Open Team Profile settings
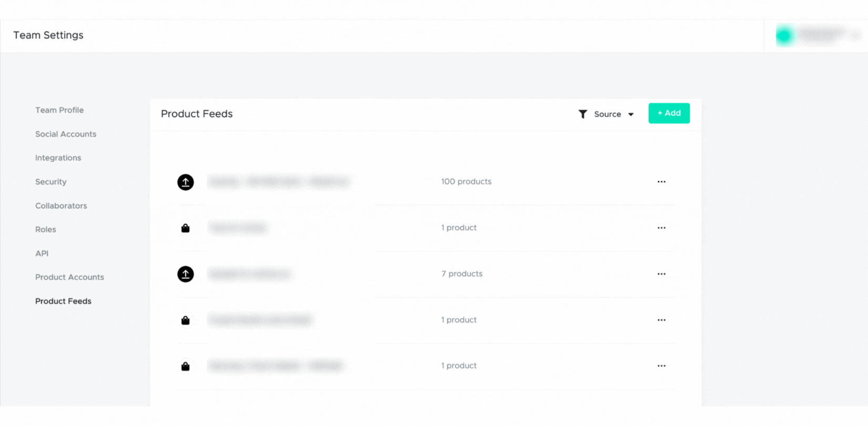This screenshot has width=868, height=426. (59, 110)
